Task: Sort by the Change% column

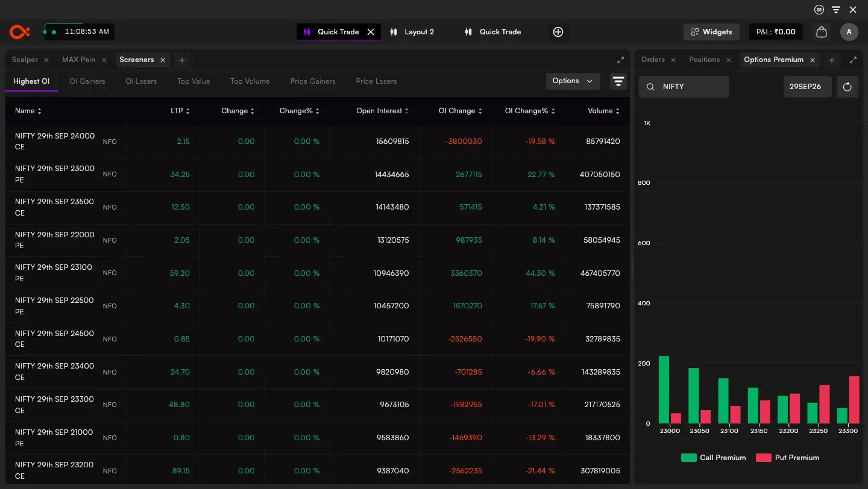Action: tap(300, 111)
